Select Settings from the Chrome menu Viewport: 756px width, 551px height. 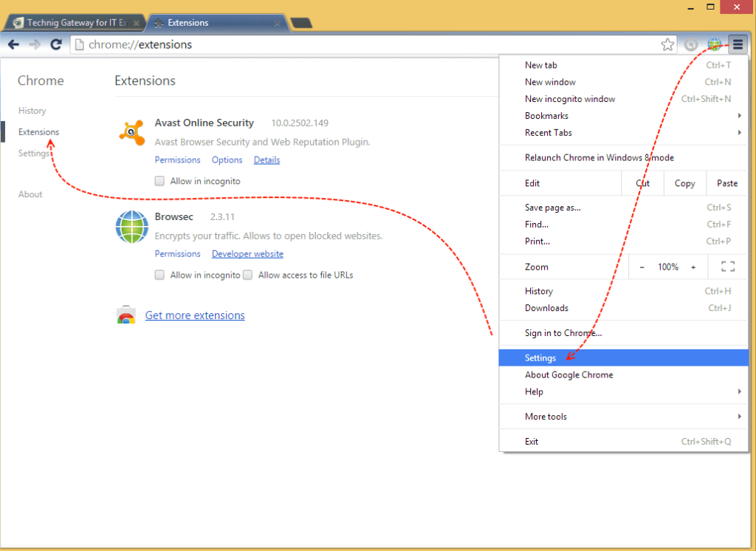540,357
